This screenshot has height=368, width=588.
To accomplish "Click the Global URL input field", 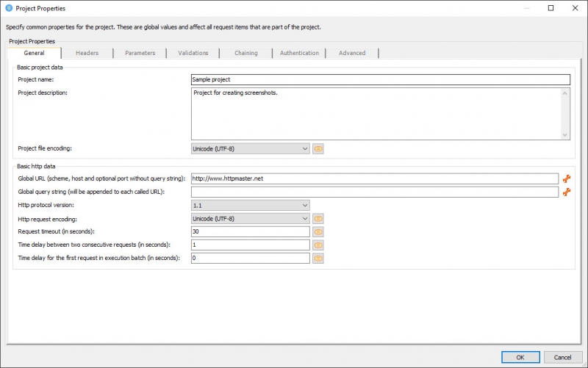I will click(375, 178).
